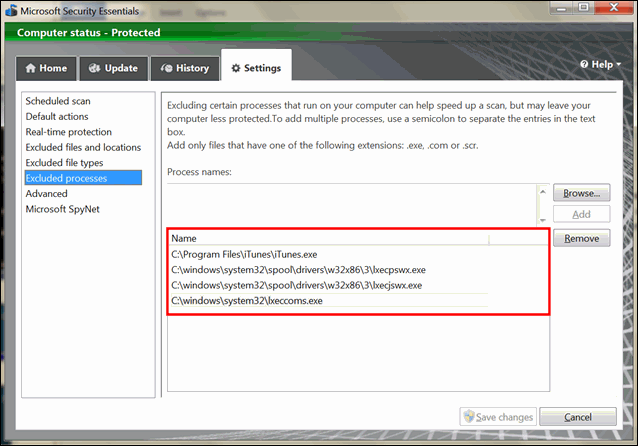
Task: Click inside the Process names text box
Action: 352,204
